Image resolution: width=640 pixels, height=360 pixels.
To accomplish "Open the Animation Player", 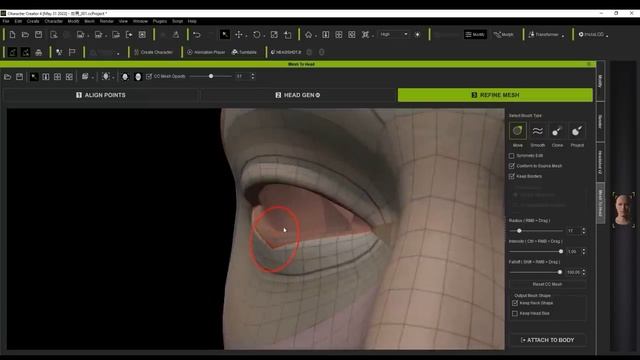I will (206, 52).
